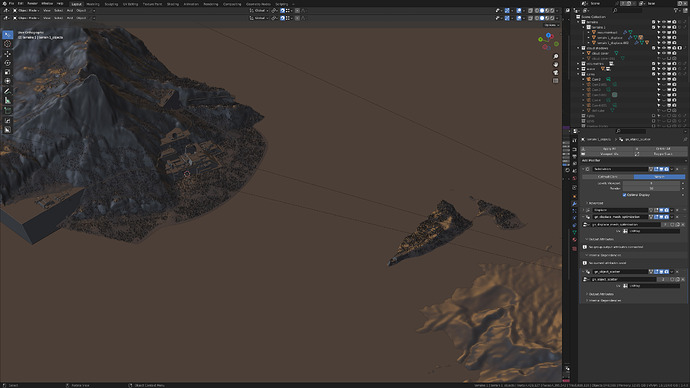This screenshot has height=388, width=690.
Task: Open the Tool properties tab
Action: [574, 140]
